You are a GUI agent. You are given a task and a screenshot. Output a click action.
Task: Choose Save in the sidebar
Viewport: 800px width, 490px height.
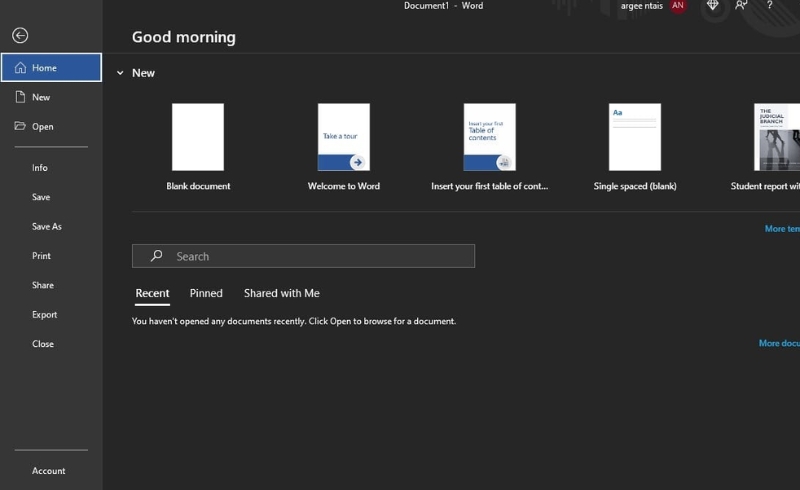coord(41,197)
